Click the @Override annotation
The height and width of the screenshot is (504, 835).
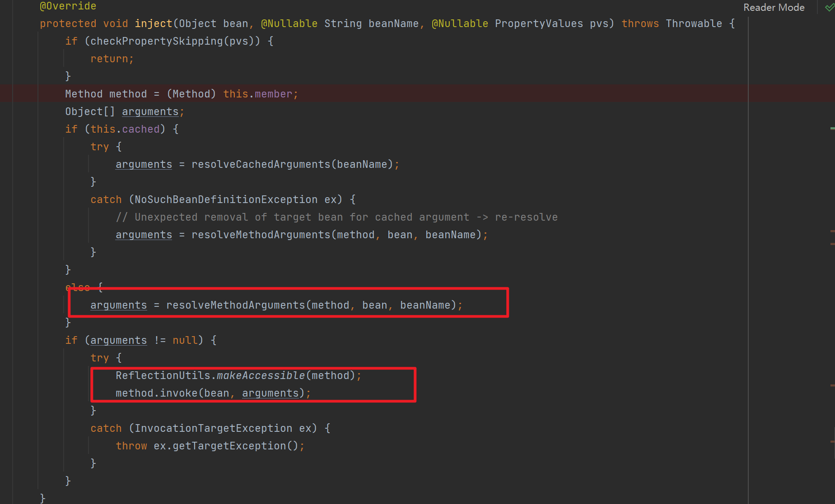click(68, 6)
